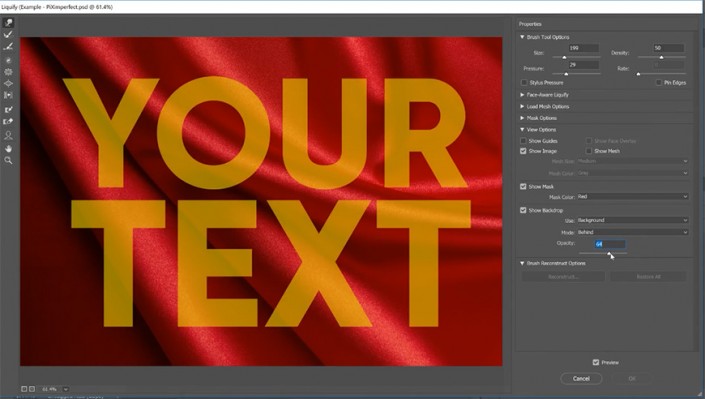Viewport: 705px width, 399px height.
Task: Select the Hand tool
Action: (x=8, y=148)
